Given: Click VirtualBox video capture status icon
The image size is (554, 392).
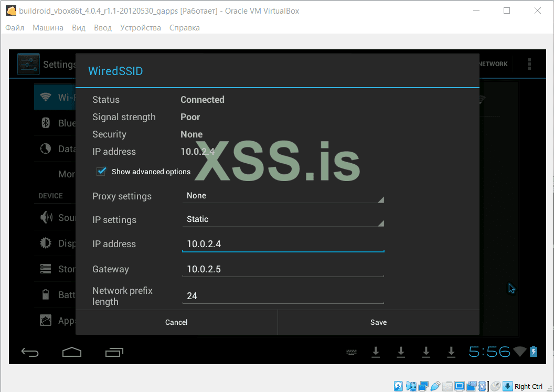Looking at the screenshot, I should [x=471, y=386].
